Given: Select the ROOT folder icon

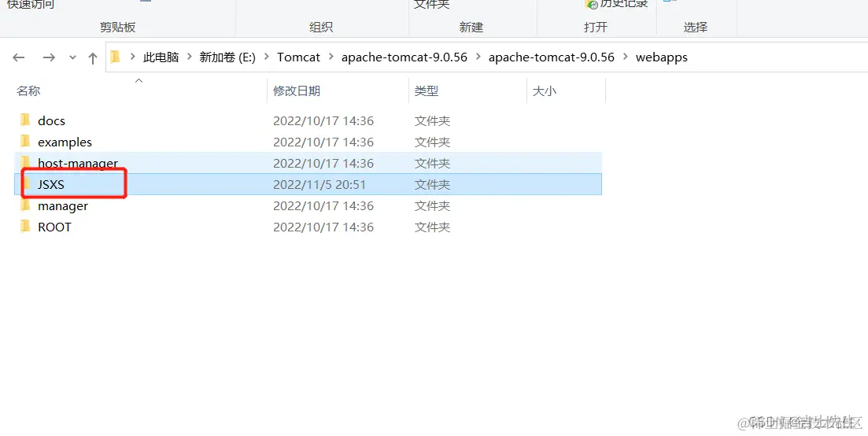Looking at the screenshot, I should [x=25, y=227].
